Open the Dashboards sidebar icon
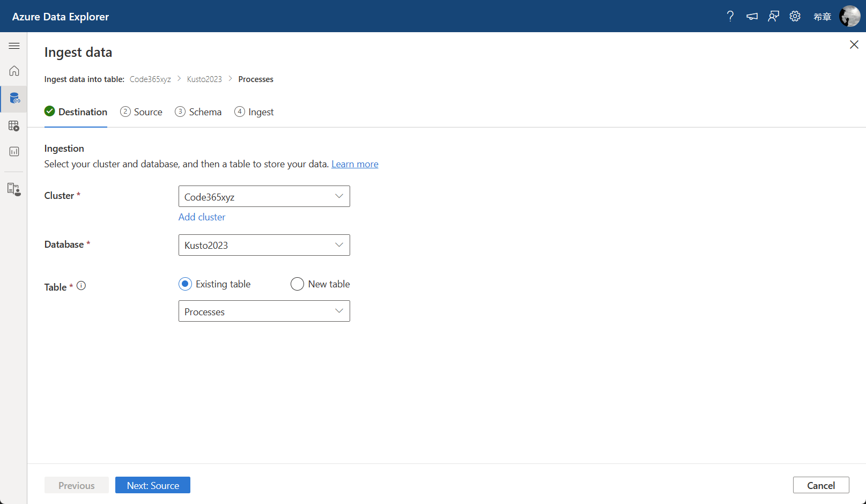The image size is (866, 504). coord(14,152)
